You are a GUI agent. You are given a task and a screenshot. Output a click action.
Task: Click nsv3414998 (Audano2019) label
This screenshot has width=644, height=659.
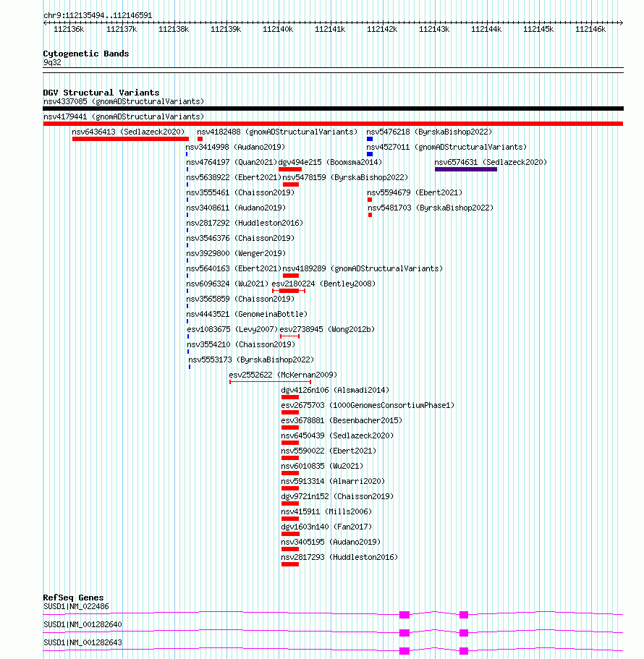point(235,147)
